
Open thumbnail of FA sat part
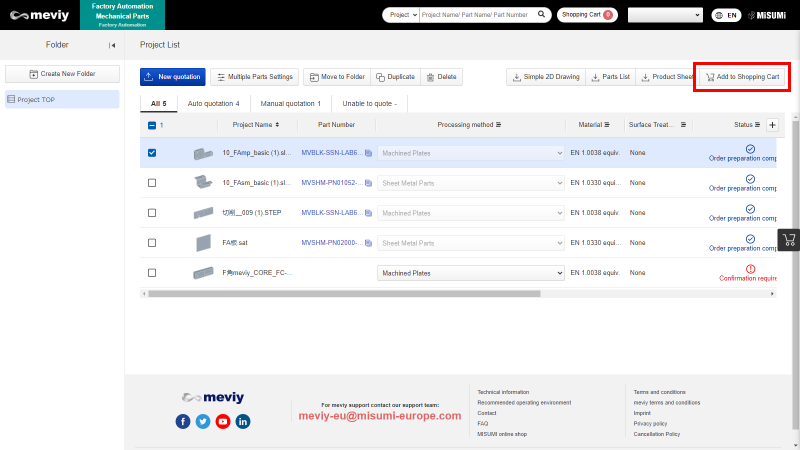(203, 243)
